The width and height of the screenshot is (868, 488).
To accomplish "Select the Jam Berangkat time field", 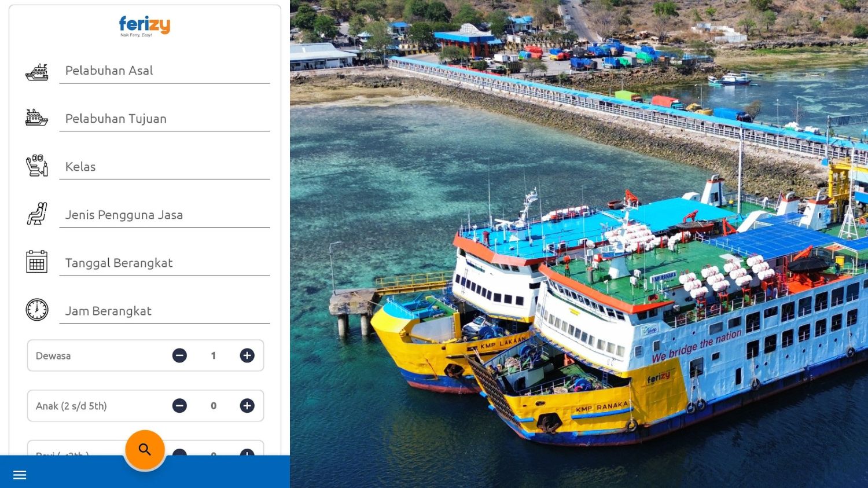I will click(164, 311).
